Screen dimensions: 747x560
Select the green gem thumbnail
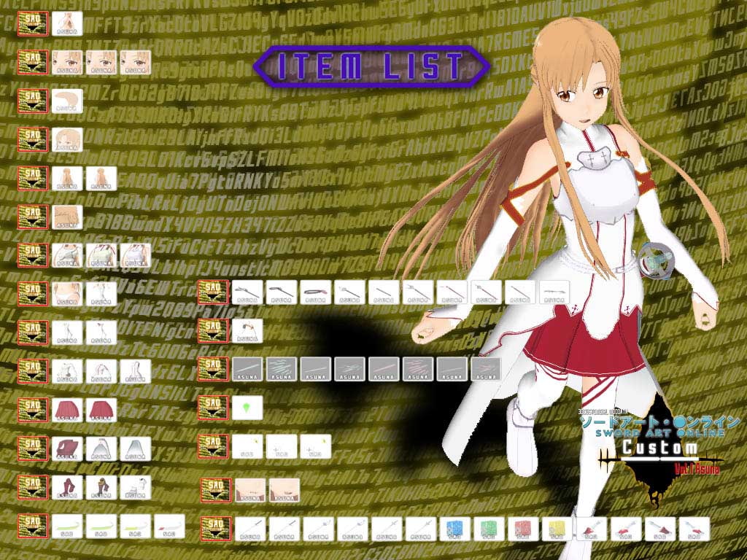pyautogui.click(x=247, y=408)
